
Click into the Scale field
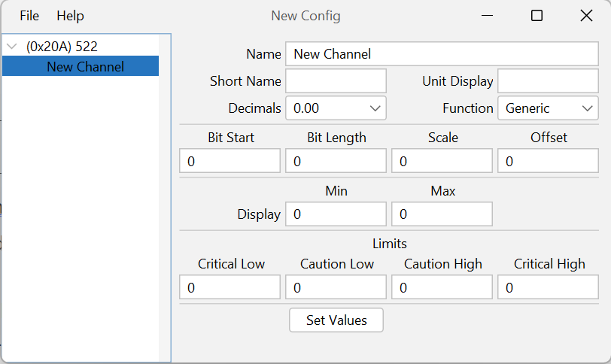point(442,161)
